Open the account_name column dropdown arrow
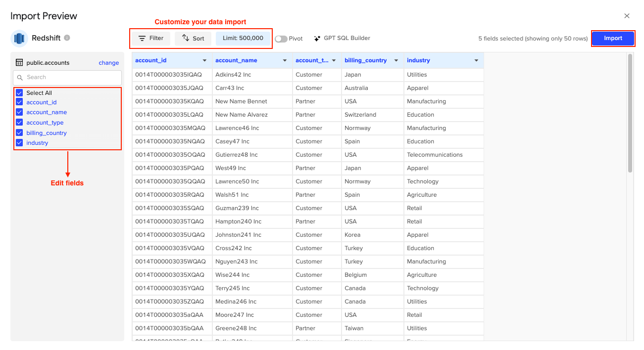This screenshot has width=644, height=350. click(x=285, y=61)
